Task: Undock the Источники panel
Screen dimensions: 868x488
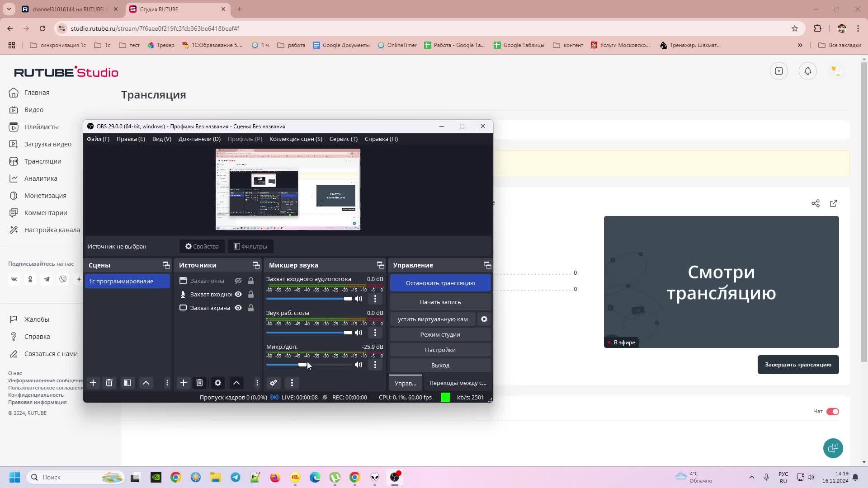Action: pyautogui.click(x=256, y=265)
